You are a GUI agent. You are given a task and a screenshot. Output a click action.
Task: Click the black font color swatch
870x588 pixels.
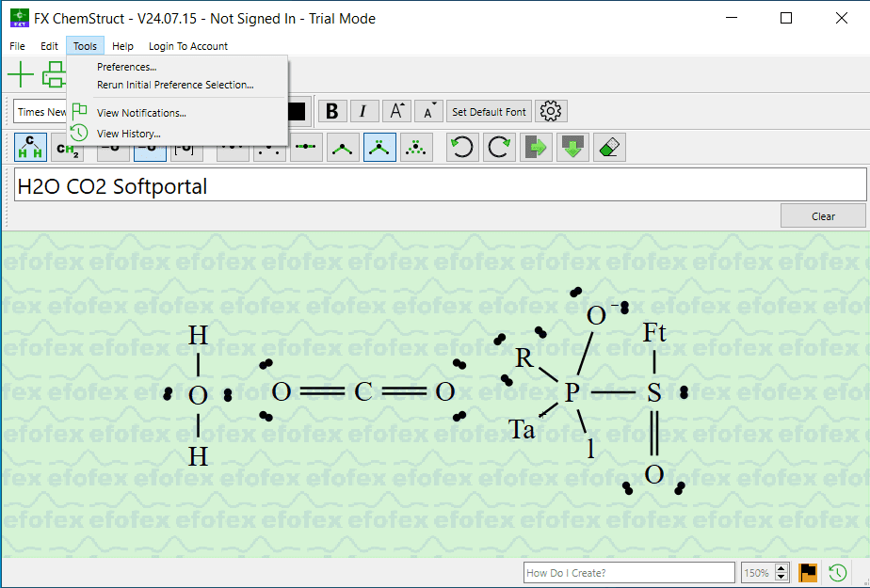tap(297, 111)
